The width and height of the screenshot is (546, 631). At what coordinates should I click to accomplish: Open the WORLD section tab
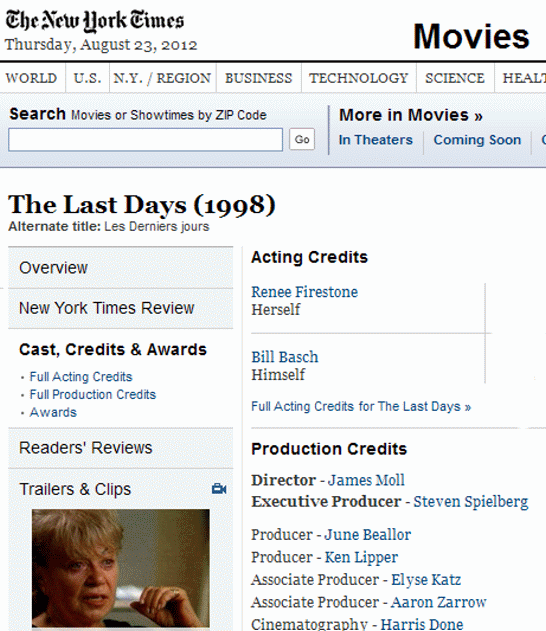31,78
